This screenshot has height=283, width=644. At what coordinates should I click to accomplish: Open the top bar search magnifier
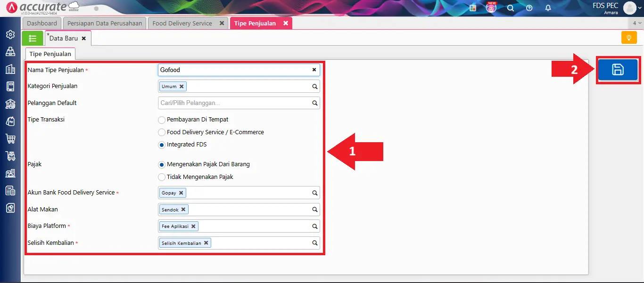pyautogui.click(x=510, y=8)
